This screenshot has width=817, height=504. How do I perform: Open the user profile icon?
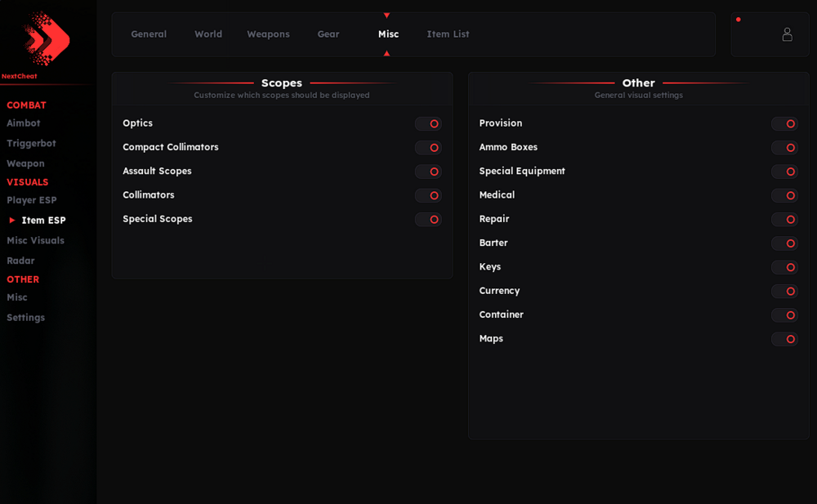(787, 34)
